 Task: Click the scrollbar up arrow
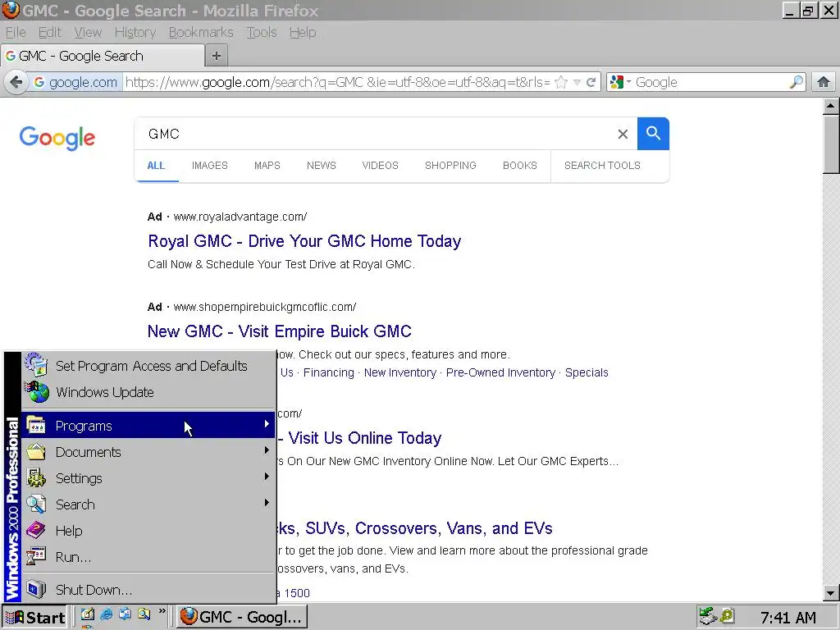click(831, 106)
